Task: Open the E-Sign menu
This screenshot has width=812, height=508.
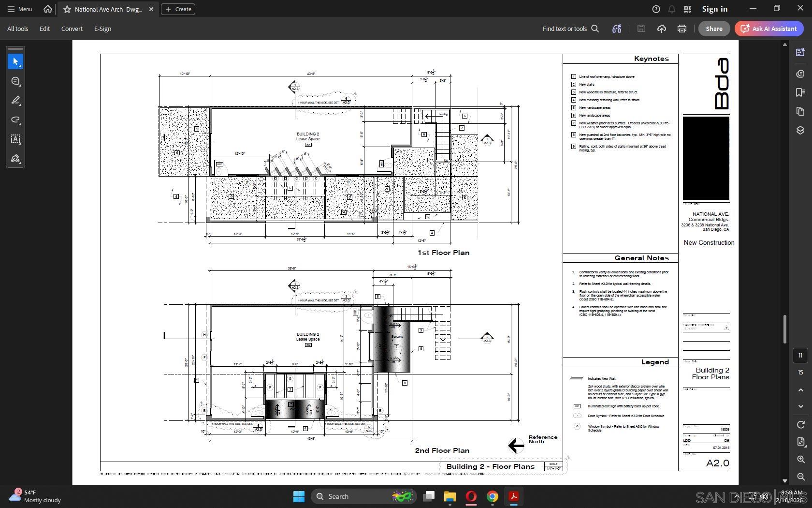Action: pyautogui.click(x=102, y=29)
